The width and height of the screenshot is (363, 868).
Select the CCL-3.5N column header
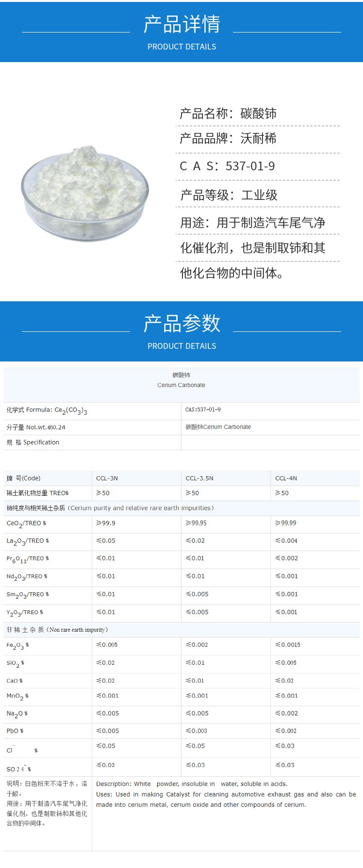click(199, 478)
